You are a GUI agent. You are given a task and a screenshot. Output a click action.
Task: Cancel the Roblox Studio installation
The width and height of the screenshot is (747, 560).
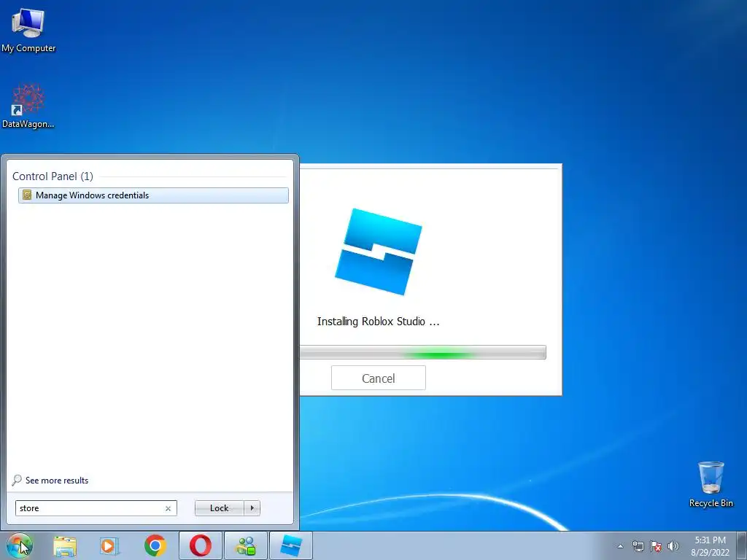(379, 378)
